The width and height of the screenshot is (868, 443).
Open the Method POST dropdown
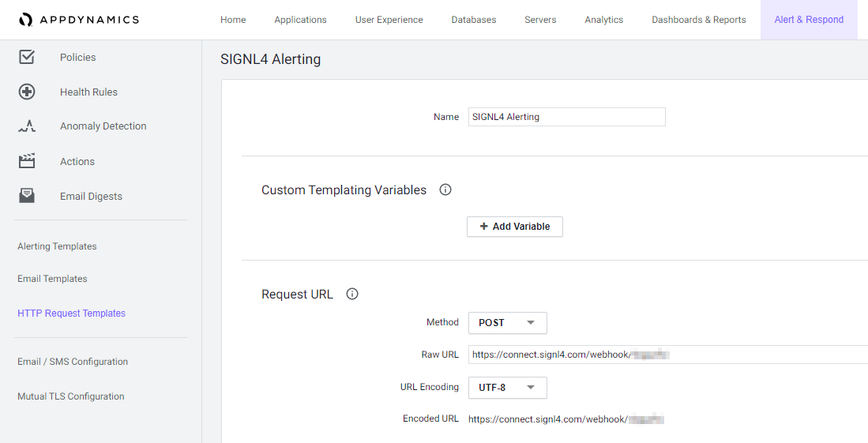pyautogui.click(x=508, y=323)
